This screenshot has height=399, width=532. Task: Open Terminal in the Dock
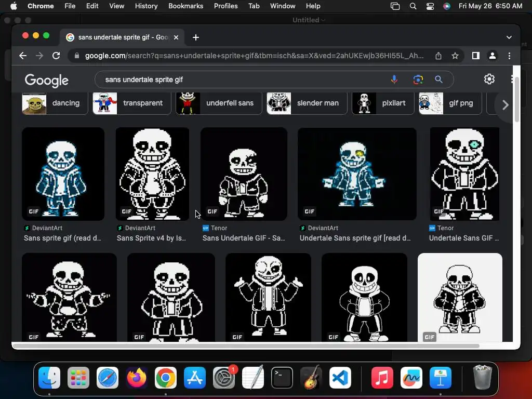point(282,378)
